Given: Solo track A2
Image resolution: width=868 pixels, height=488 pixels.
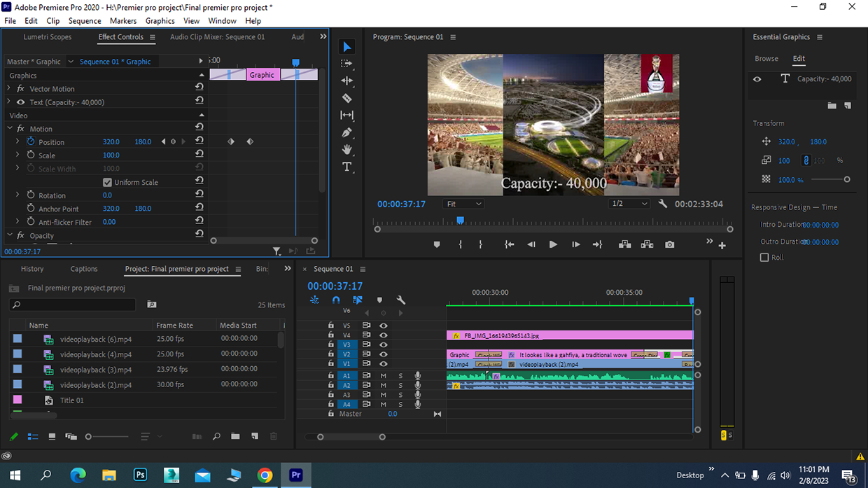Looking at the screenshot, I should coord(400,385).
